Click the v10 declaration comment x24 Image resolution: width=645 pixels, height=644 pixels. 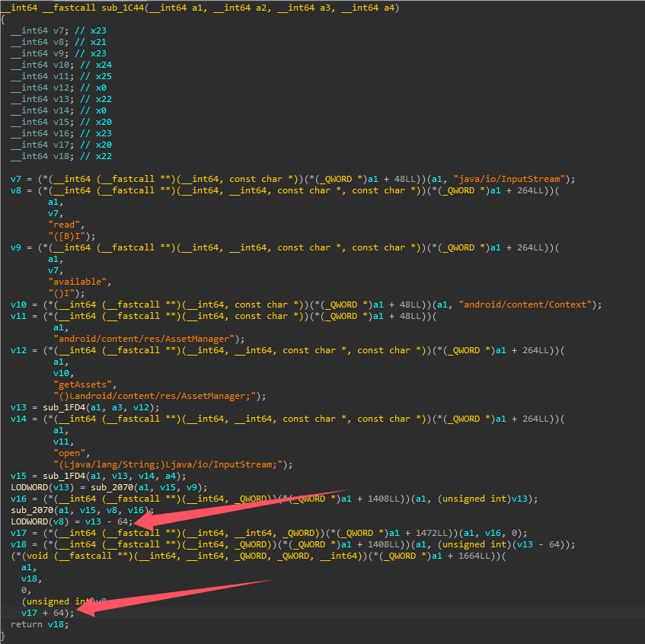tap(96, 65)
